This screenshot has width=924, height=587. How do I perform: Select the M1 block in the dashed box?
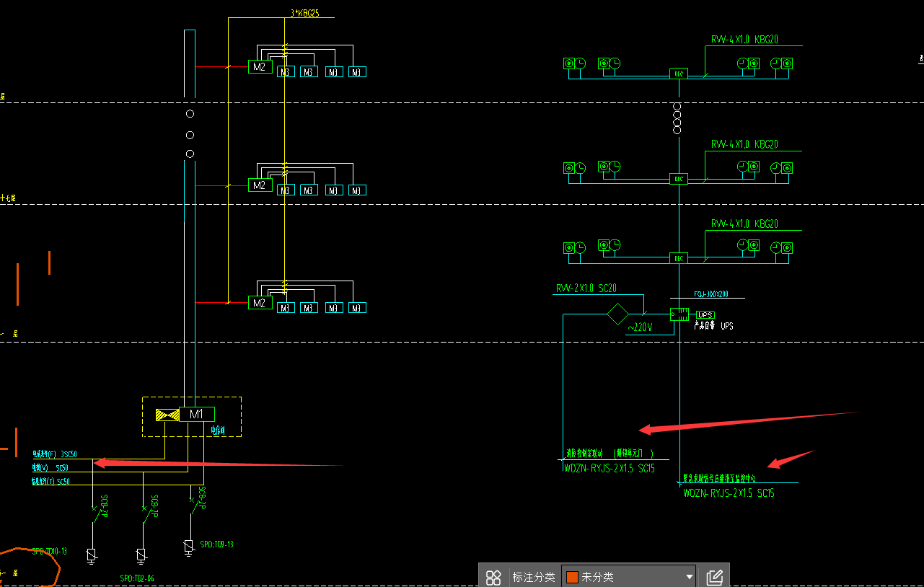pyautogui.click(x=196, y=414)
